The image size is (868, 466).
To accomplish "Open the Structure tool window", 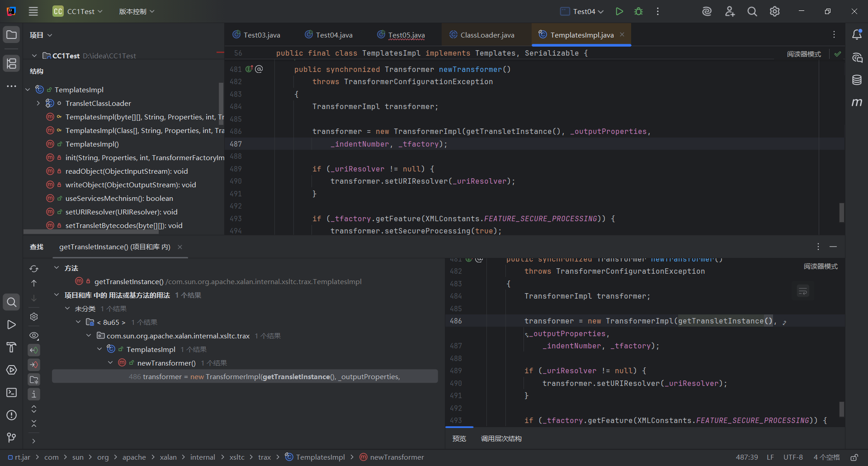I will pos(12,63).
